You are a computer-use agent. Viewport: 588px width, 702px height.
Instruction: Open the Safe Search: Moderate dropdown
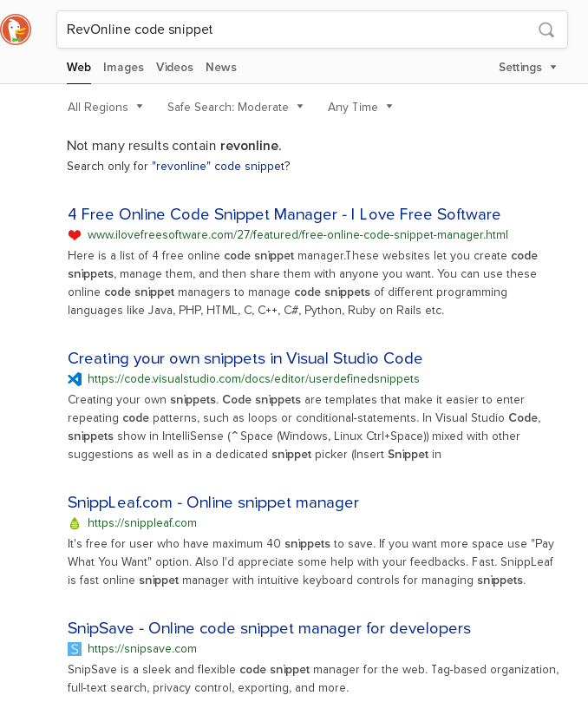pos(235,108)
